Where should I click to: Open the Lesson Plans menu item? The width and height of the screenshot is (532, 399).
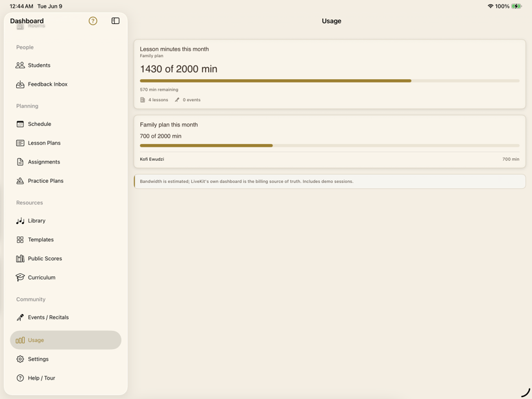pyautogui.click(x=66, y=143)
